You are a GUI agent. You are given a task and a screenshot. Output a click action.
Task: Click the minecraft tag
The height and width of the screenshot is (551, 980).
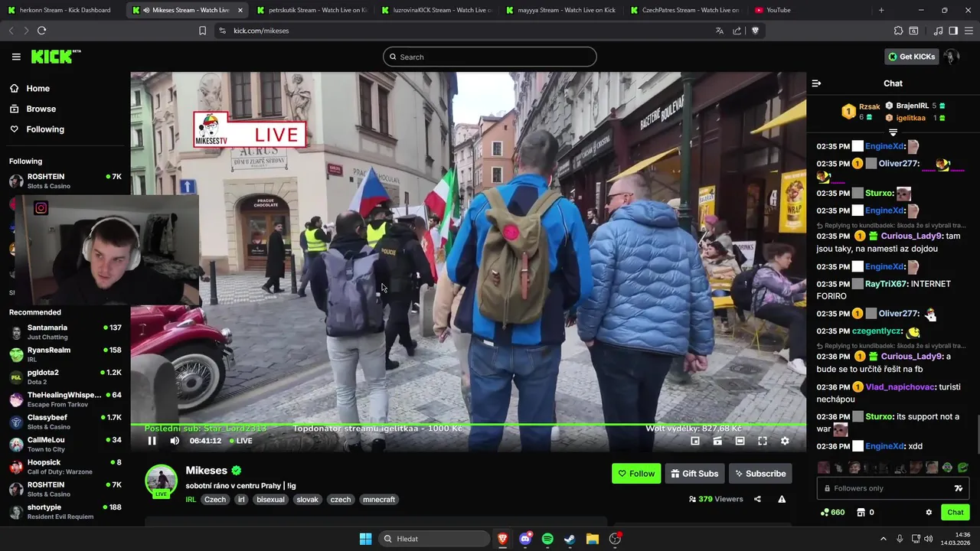coord(379,500)
